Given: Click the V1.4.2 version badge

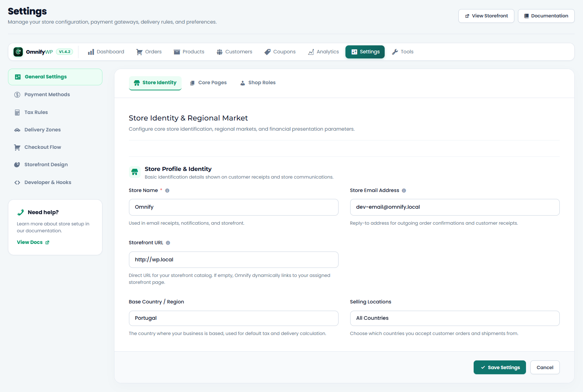Looking at the screenshot, I should (x=65, y=52).
